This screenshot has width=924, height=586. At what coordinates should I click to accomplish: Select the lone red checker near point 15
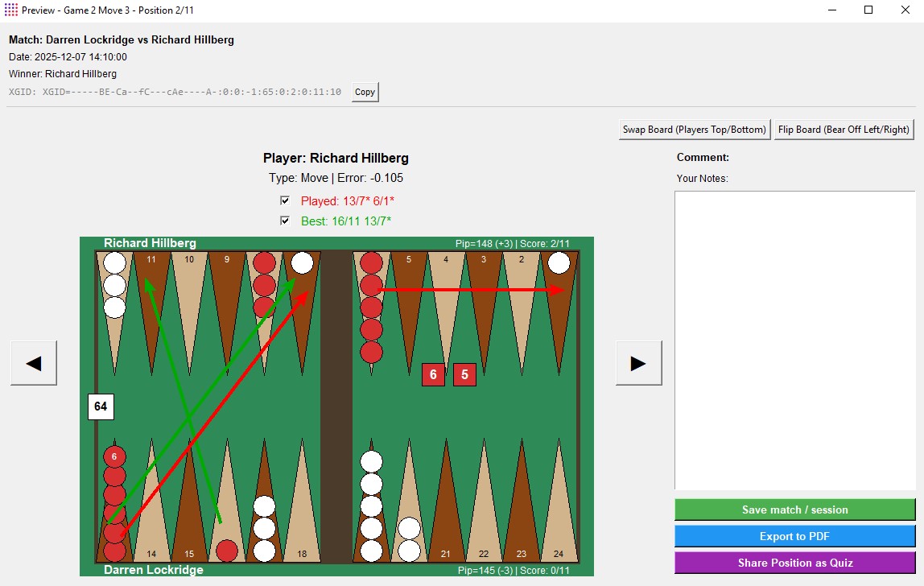227,551
